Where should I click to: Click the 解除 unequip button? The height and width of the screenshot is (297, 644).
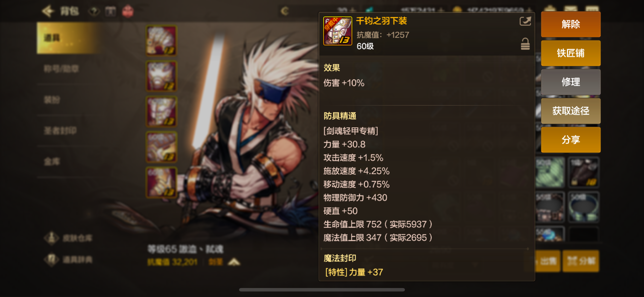(x=571, y=24)
